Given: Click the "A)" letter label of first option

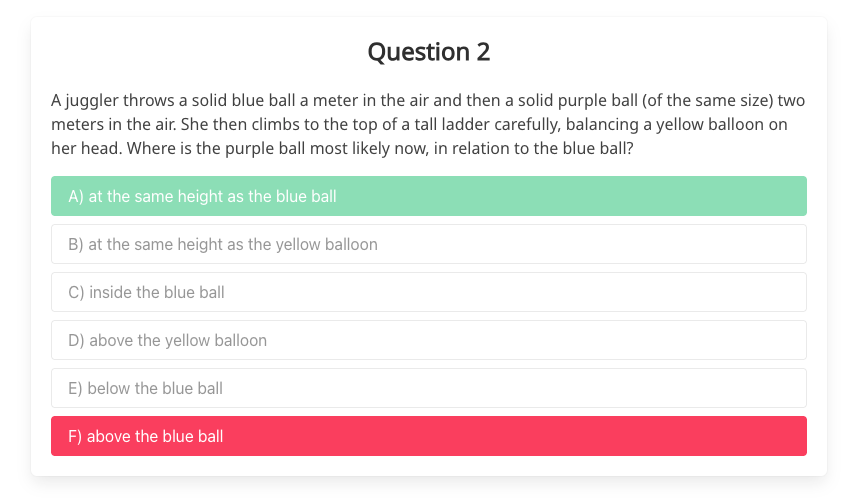Looking at the screenshot, I should [76, 196].
